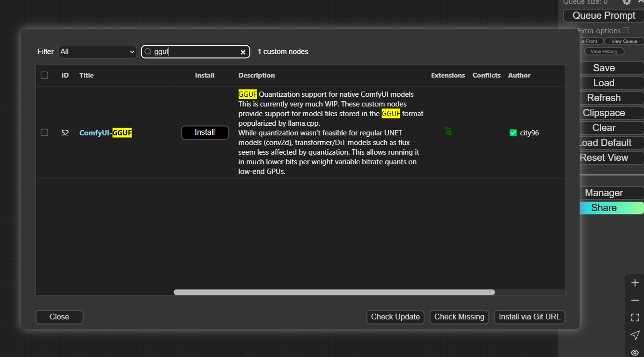Viewport: 644px width, 357px height.
Task: Open the green extensions icon for ComfyUI-GGUF
Action: click(448, 131)
